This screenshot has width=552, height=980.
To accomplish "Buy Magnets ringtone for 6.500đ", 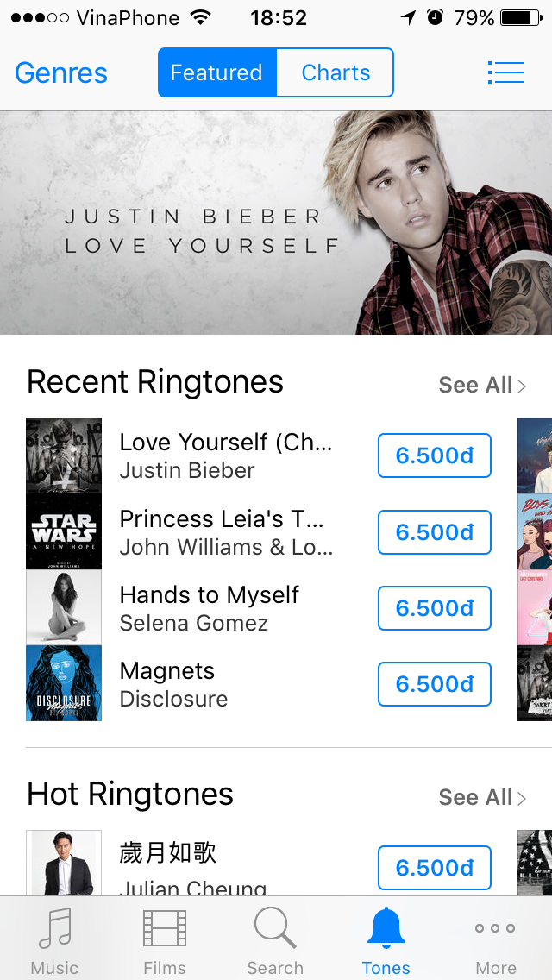I will (x=435, y=684).
